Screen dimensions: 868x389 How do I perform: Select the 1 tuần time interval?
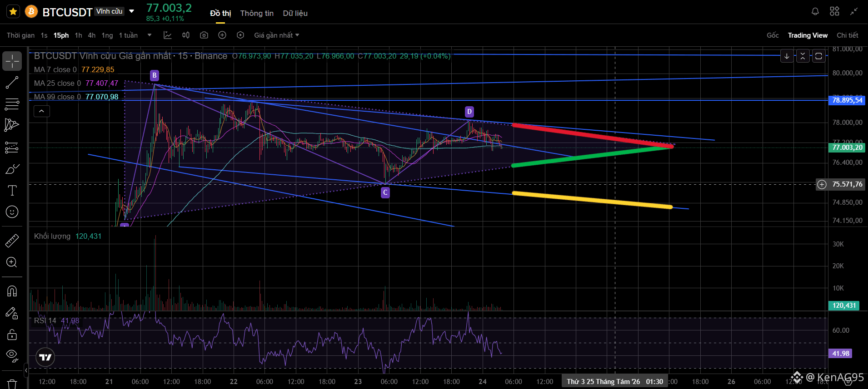point(128,35)
